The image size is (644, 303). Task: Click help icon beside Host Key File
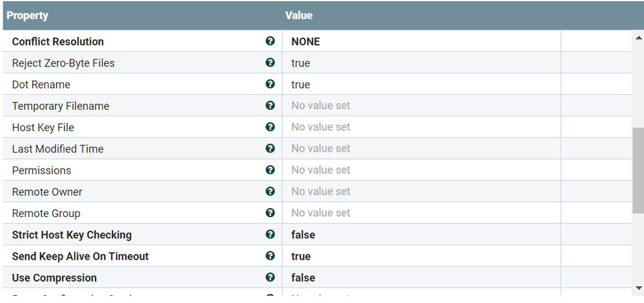click(270, 127)
